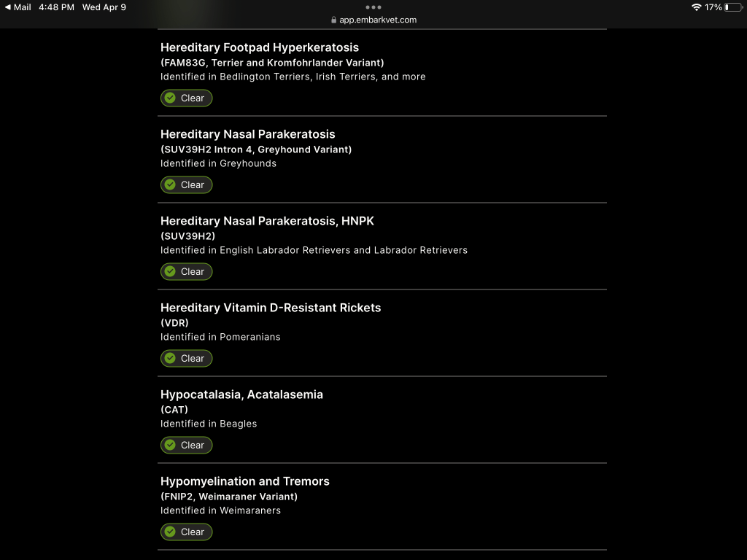Click the checkmark icon for the Greyhound Variant result
The height and width of the screenshot is (560, 747).
(x=170, y=185)
